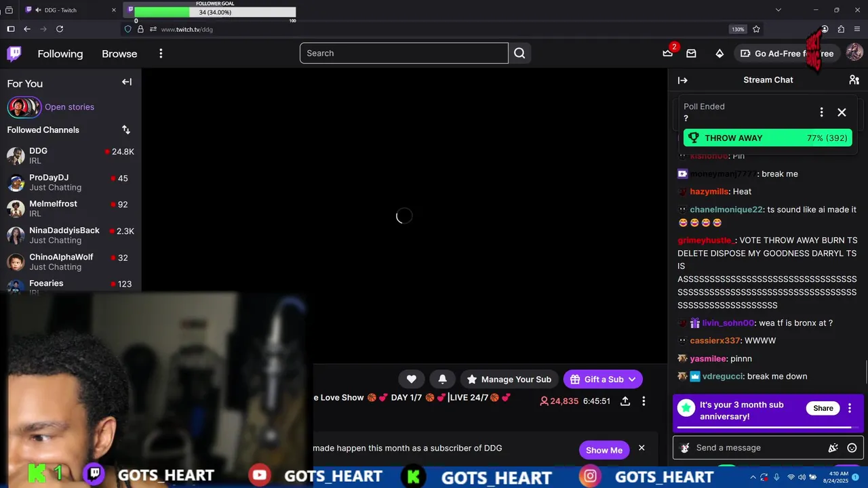The image size is (868, 488).
Task: Open ProDayDJ channel in sidebar
Action: (71, 182)
